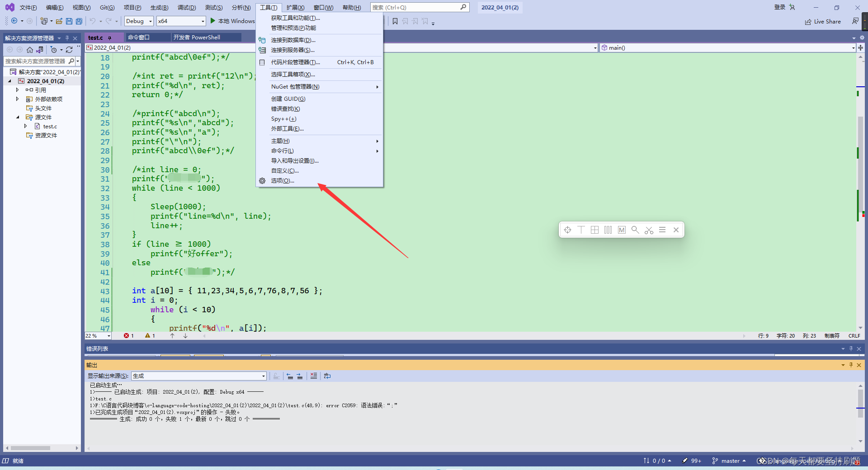Viewport: 868px width, 470px height.
Task: Click the feedback icon next to Live Share
Action: pos(855,21)
